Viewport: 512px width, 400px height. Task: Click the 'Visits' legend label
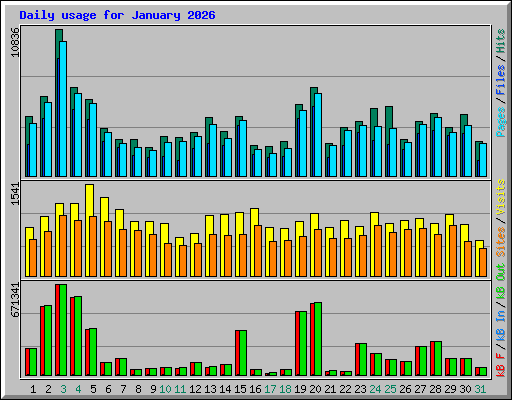click(501, 197)
